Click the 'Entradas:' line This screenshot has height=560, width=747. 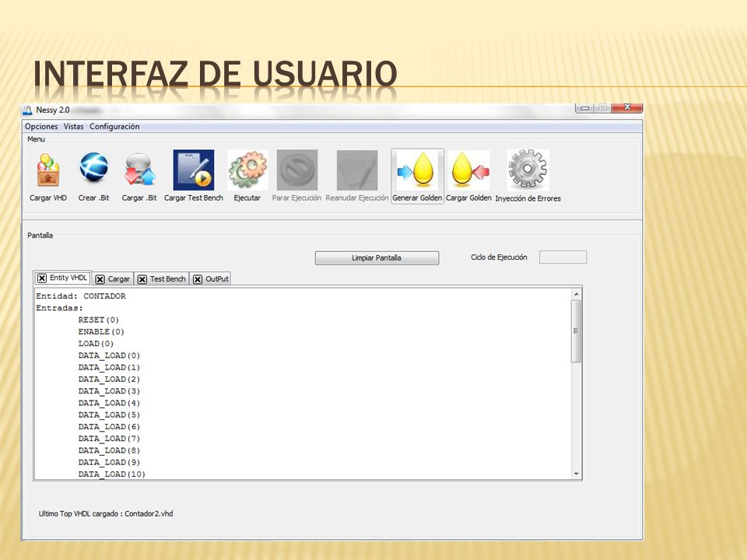[x=60, y=308]
